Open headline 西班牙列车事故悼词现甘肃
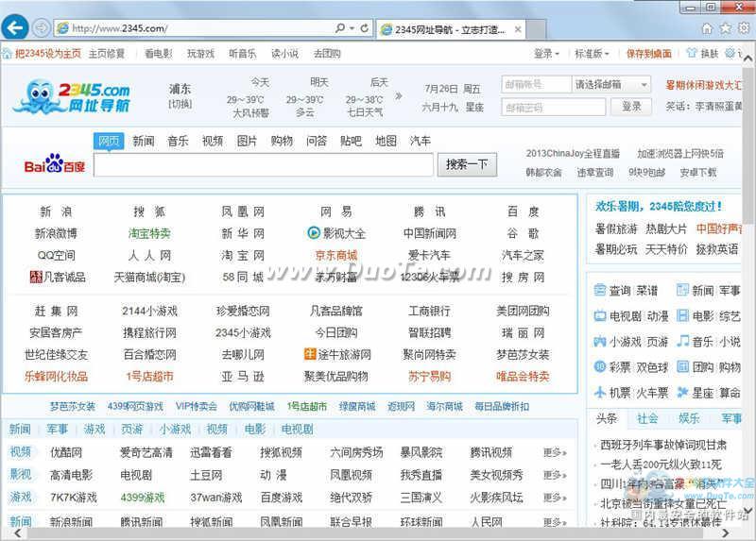756x541 pixels. click(663, 445)
